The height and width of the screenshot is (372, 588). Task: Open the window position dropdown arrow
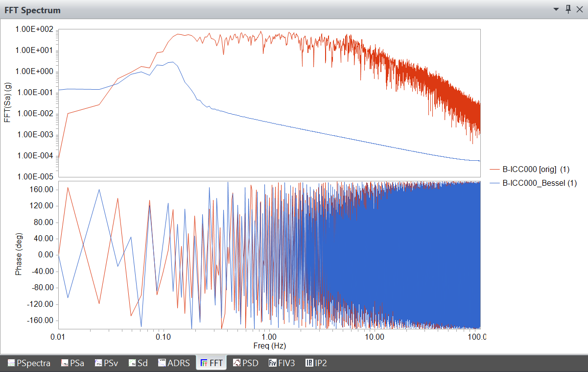point(556,9)
